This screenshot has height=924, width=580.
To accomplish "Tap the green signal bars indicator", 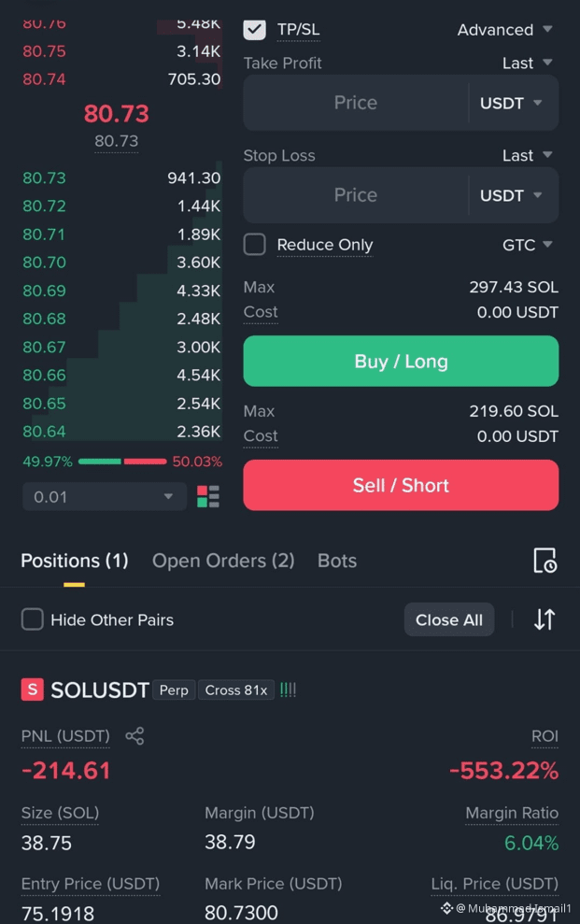I will point(288,689).
